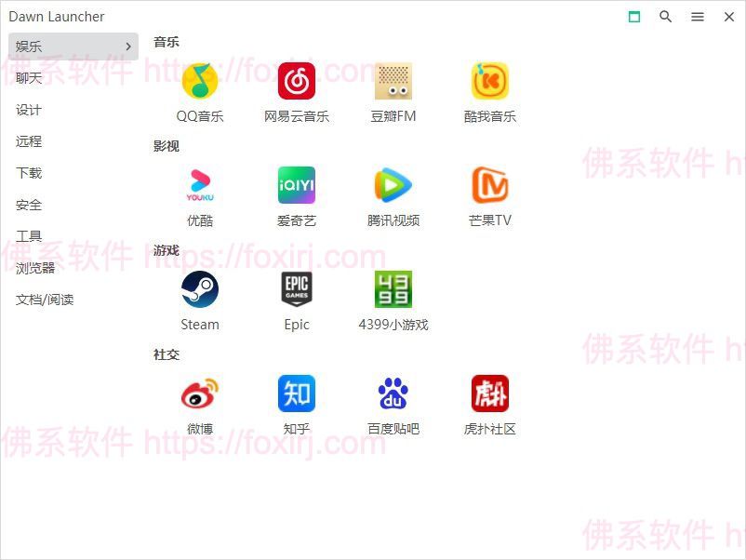Viewport: 746px width, 560px height.
Task: Launch the Steam game client icon
Action: coord(200,290)
